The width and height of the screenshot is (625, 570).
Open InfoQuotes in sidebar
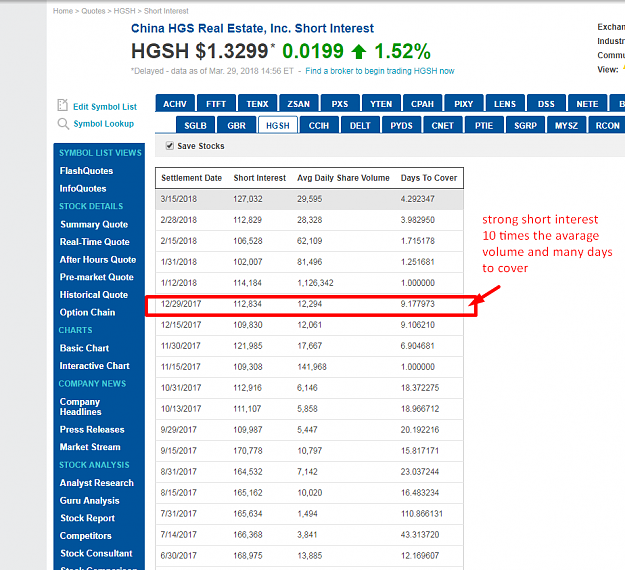point(83,189)
